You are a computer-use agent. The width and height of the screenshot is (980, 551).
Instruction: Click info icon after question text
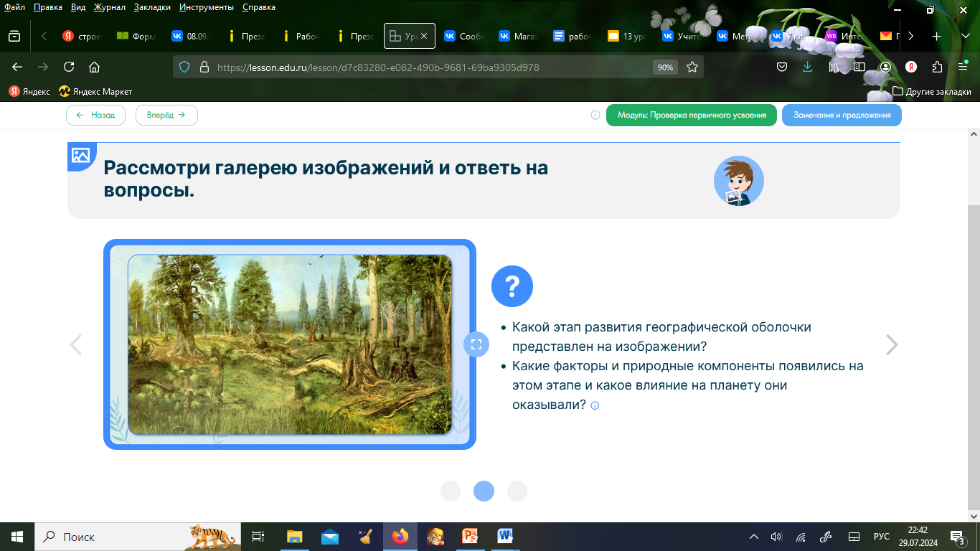point(595,405)
